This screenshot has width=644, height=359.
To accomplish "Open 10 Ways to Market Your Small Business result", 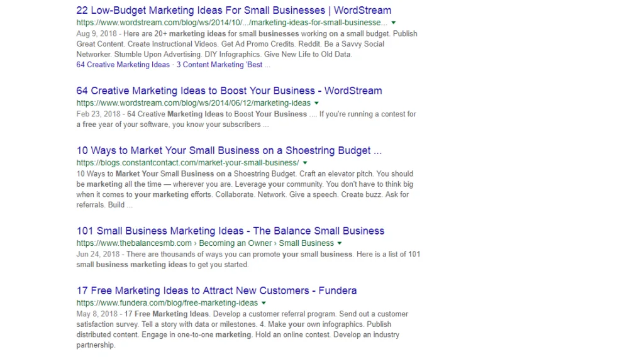I will point(229,151).
